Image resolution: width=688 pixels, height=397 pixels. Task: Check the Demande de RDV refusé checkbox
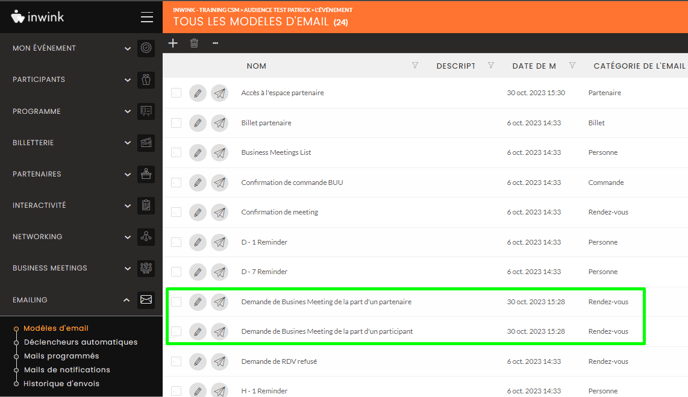[176, 361]
